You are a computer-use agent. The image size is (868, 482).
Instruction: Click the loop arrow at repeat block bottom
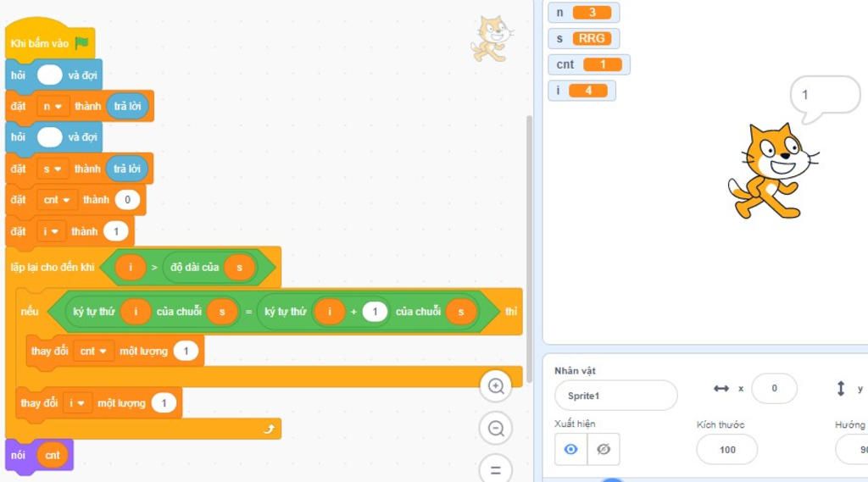tap(269, 429)
